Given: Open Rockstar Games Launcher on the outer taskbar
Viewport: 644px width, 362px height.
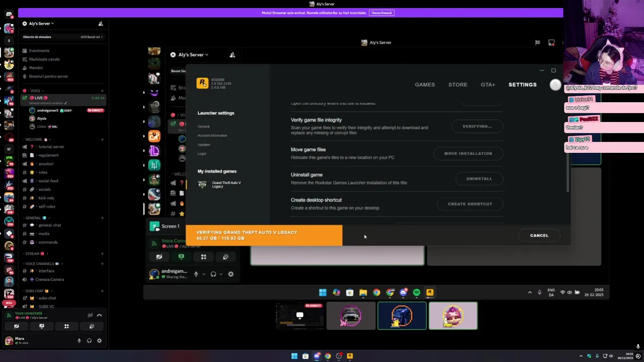Looking at the screenshot, I should point(350,356).
